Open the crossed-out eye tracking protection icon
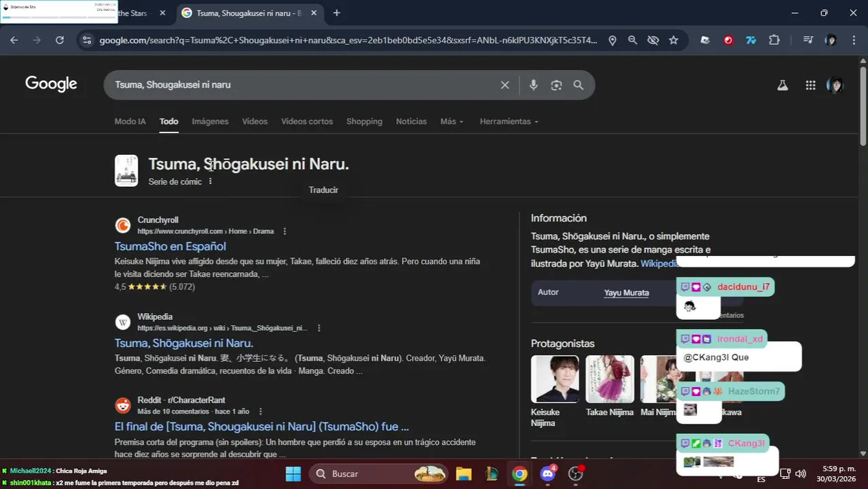Screen dimensions: 868x489 click(653, 40)
